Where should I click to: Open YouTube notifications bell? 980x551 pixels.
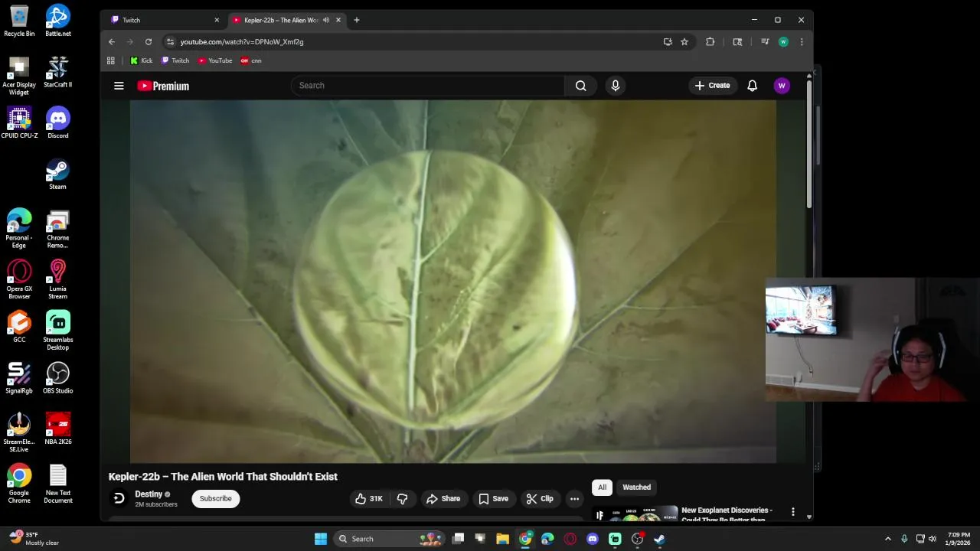pyautogui.click(x=752, y=86)
